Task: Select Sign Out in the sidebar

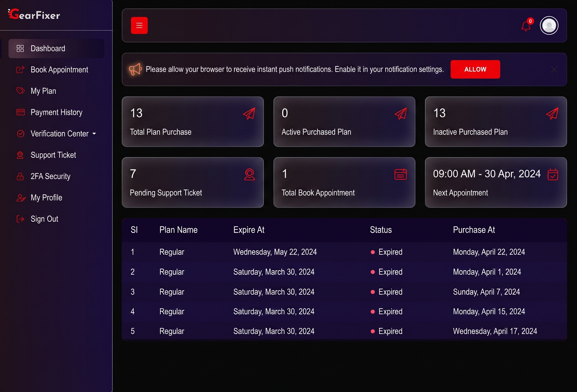Action: tap(56, 219)
